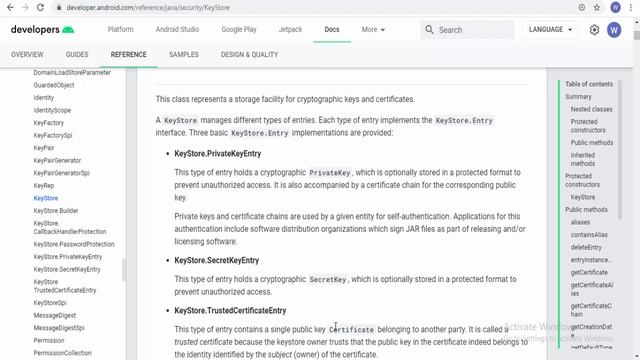The height and width of the screenshot is (360, 640).
Task: Click the site Search field
Action: pos(467,30)
